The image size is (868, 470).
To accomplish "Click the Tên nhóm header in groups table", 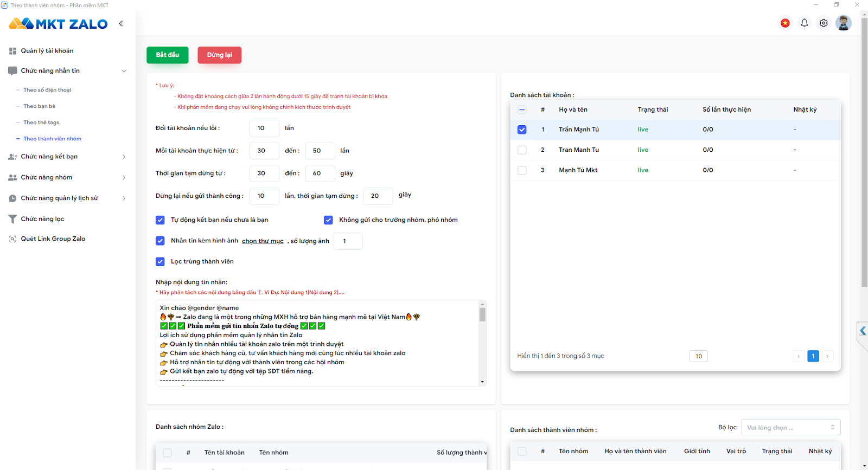I will tap(273, 453).
